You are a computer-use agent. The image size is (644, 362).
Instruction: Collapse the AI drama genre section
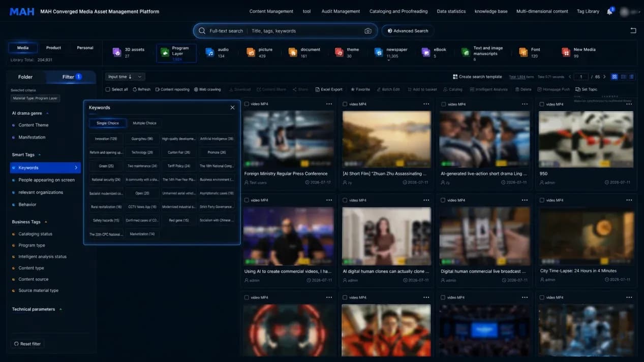coord(47,113)
